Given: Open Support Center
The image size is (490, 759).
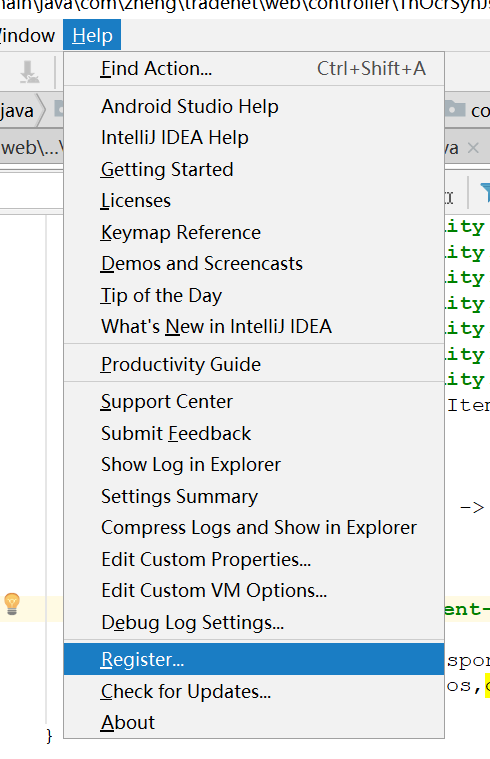Looking at the screenshot, I should coord(254,402).
